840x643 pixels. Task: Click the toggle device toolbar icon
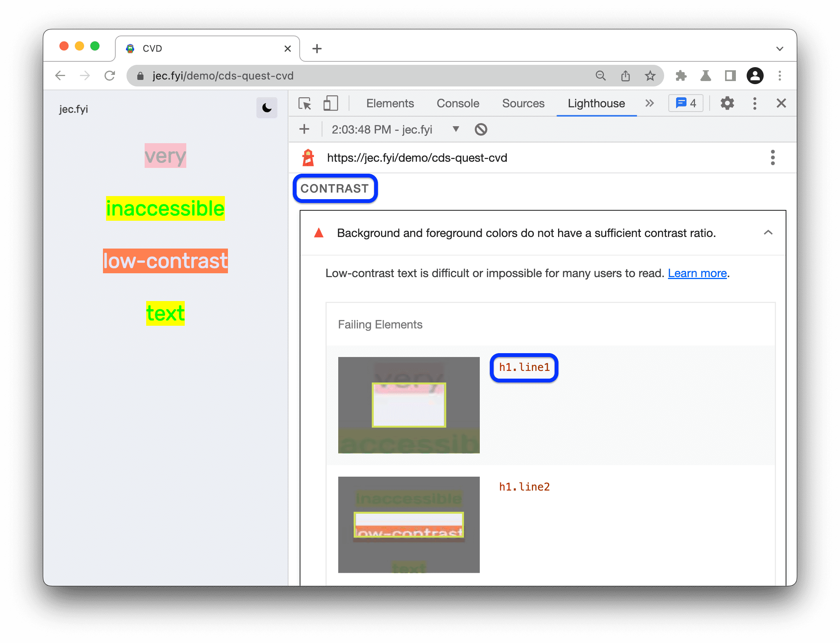(332, 103)
